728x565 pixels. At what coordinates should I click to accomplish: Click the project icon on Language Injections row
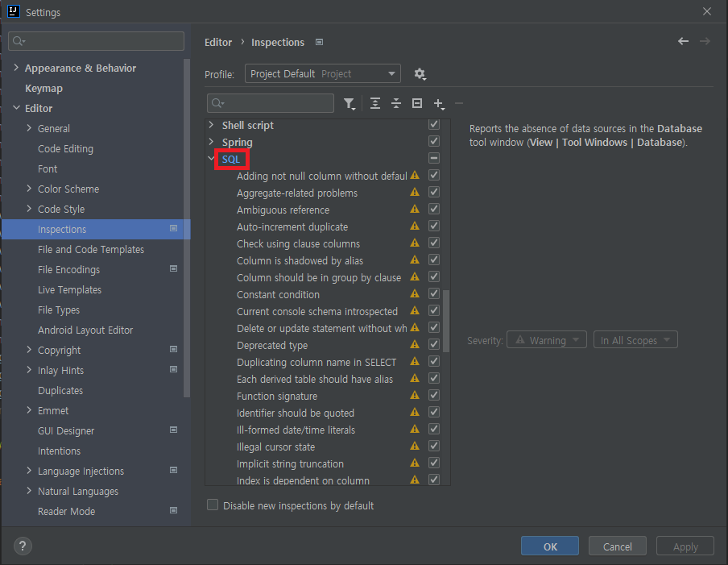(174, 470)
